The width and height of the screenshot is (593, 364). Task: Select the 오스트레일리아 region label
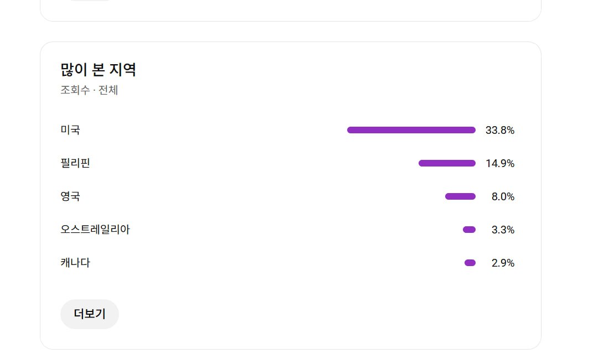click(x=95, y=230)
